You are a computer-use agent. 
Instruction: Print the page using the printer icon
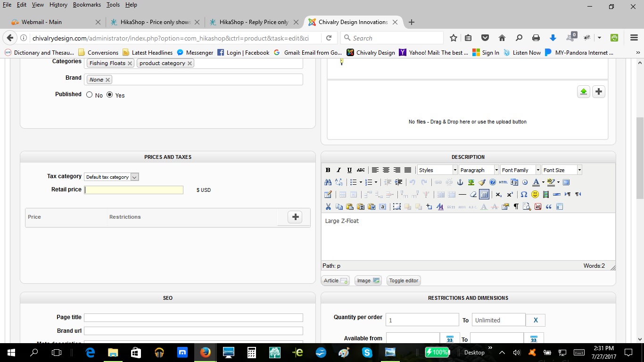click(536, 38)
